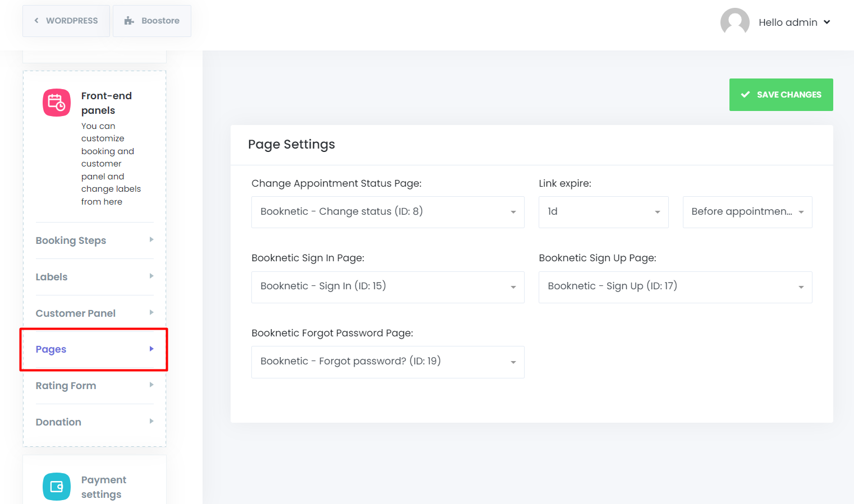The height and width of the screenshot is (504, 854).
Task: Click the Boostore puzzle piece icon
Action: point(129,21)
